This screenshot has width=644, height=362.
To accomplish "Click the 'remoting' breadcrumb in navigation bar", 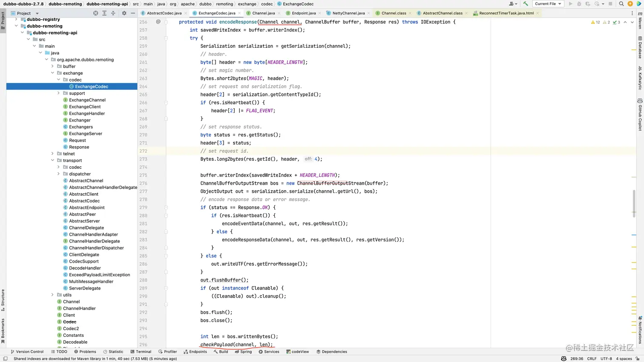I will [x=224, y=4].
